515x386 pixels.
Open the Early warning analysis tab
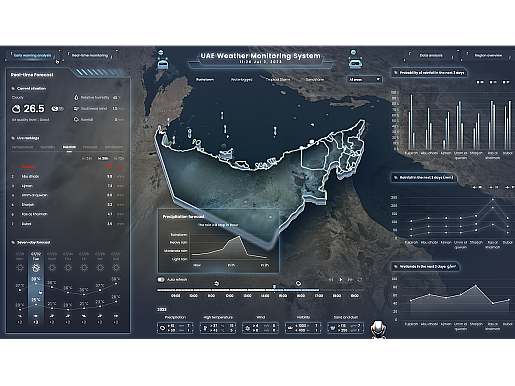click(33, 55)
